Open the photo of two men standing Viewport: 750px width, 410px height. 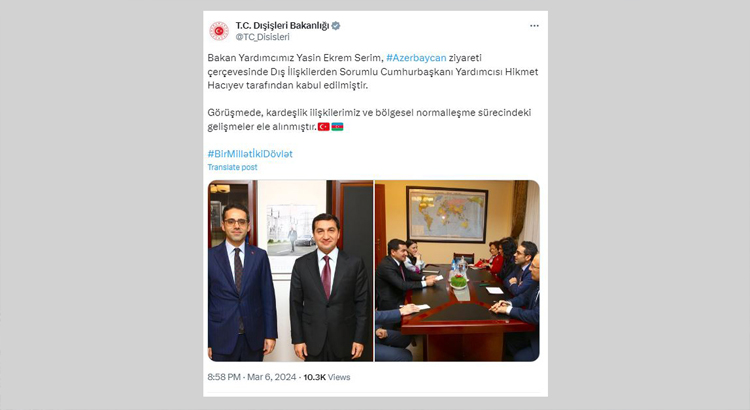[290, 271]
